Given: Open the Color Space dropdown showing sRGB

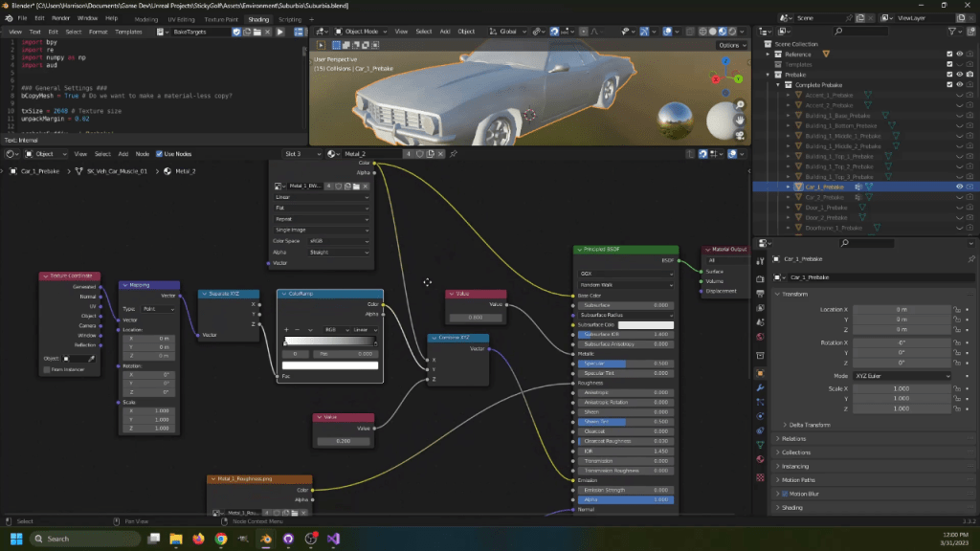Looking at the screenshot, I should [x=337, y=241].
